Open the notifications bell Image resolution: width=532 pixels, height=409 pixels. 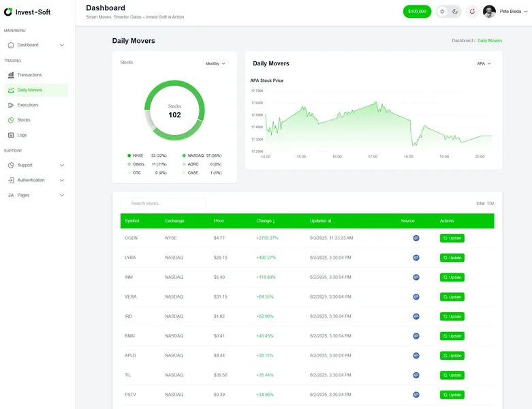click(x=472, y=12)
